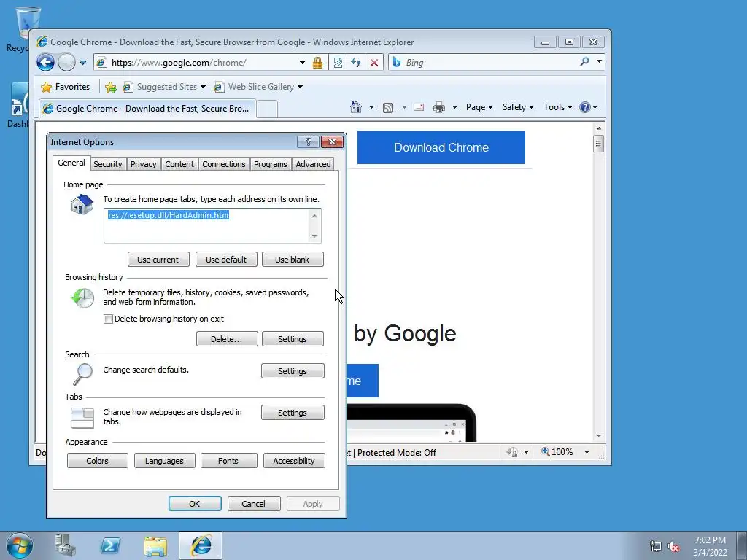Open Browsing history Settings button
The height and width of the screenshot is (560, 747).
tap(293, 339)
